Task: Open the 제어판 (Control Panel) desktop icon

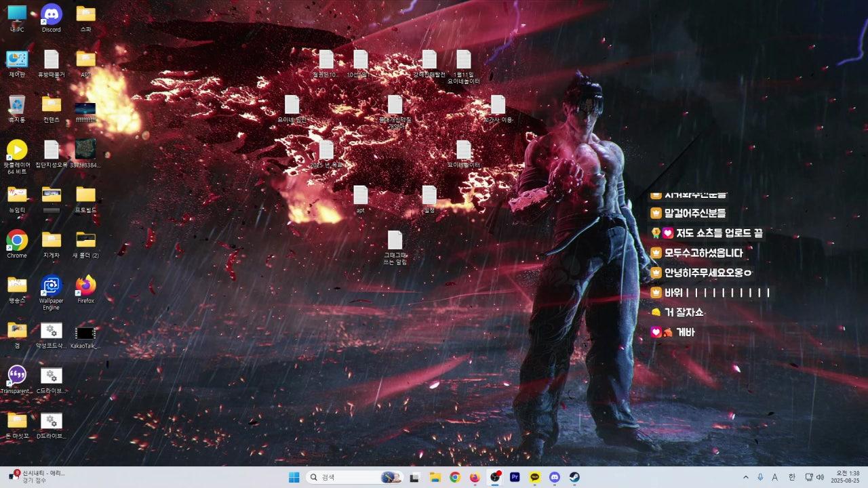Action: [17, 64]
